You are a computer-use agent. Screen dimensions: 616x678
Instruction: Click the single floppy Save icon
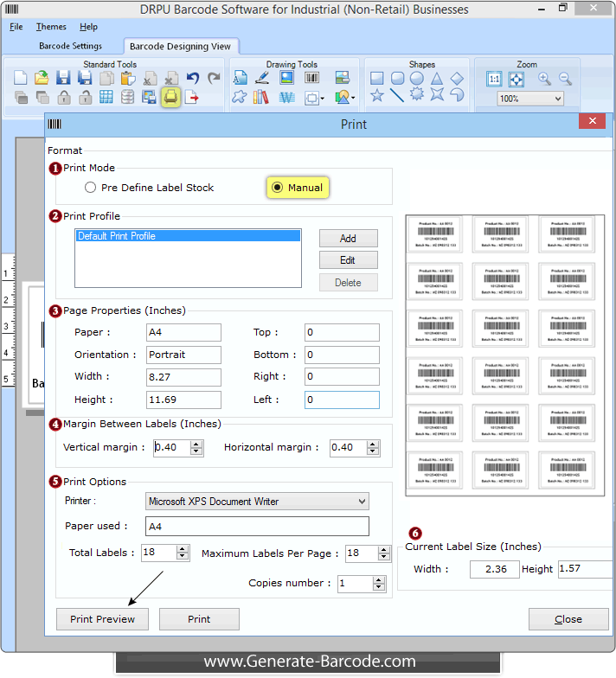click(64, 78)
